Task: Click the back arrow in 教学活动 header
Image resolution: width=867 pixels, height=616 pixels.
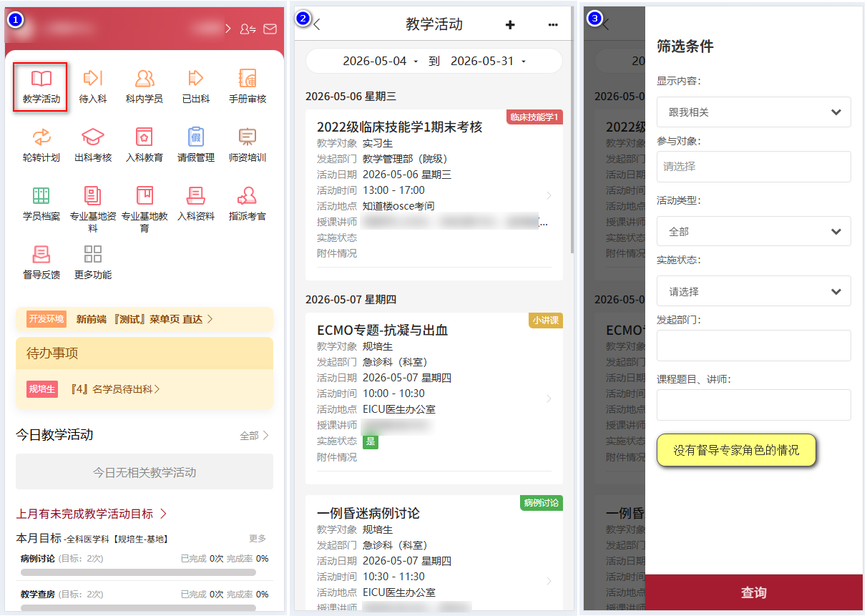Action: [x=318, y=24]
